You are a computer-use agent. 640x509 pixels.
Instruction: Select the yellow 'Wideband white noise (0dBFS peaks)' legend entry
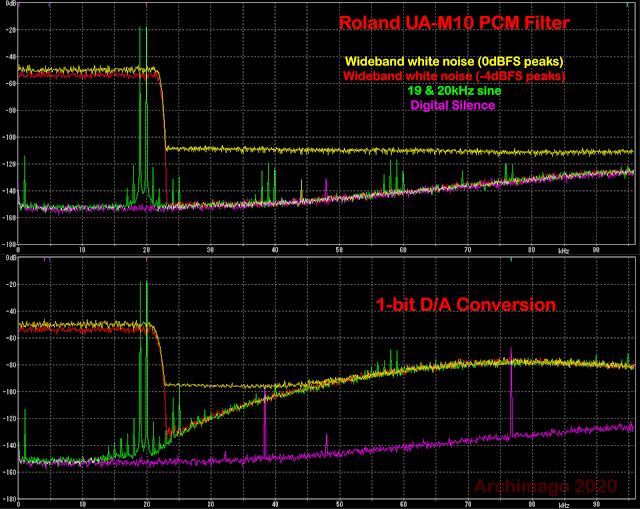coord(454,62)
